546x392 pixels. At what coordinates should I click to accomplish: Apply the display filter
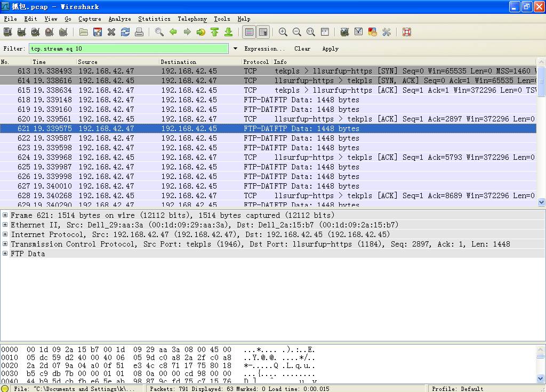coord(331,48)
